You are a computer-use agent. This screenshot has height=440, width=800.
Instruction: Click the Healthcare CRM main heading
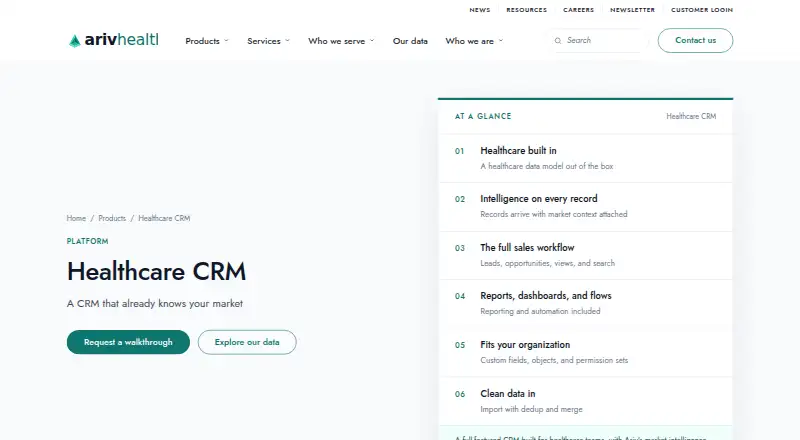(156, 271)
